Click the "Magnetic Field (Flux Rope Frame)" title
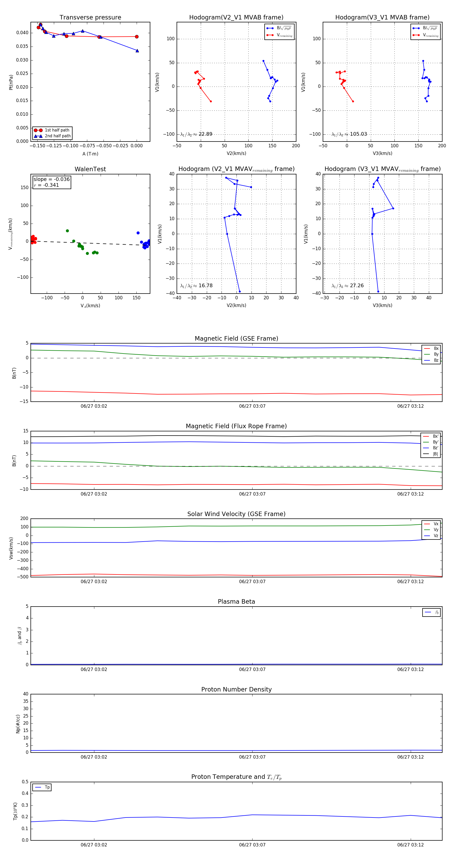473x868 pixels. (236, 426)
